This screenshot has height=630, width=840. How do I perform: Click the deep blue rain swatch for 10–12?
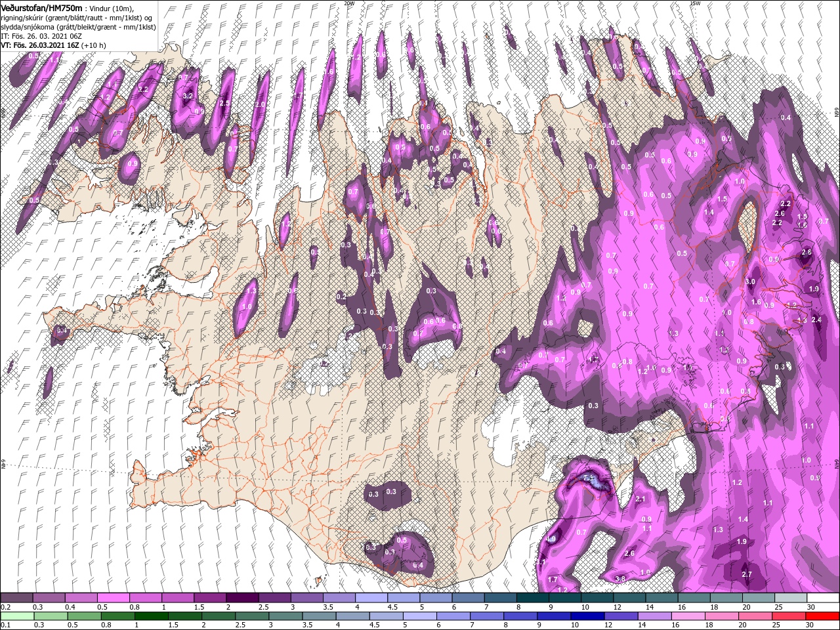tap(587, 616)
